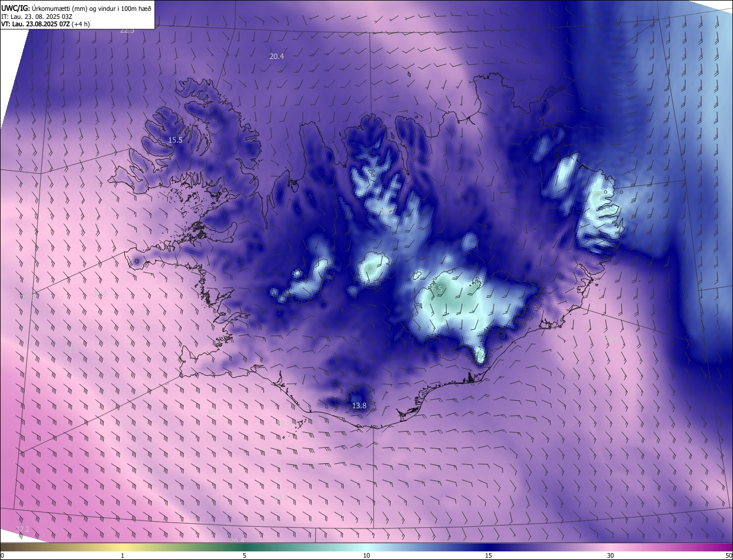The height and width of the screenshot is (560, 733).
Task: Click the 10 tick label on the scale
Action: (x=366, y=556)
